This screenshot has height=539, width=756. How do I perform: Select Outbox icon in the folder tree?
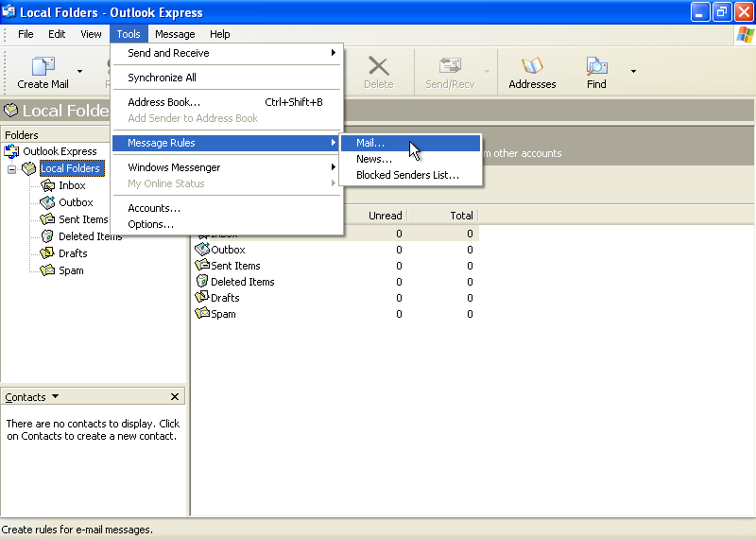click(x=47, y=202)
